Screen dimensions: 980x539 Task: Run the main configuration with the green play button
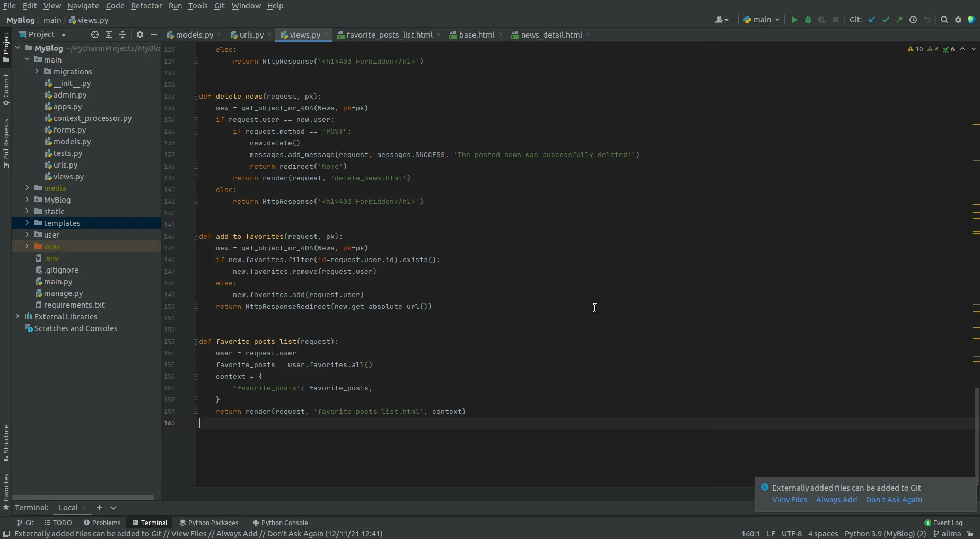(x=794, y=20)
